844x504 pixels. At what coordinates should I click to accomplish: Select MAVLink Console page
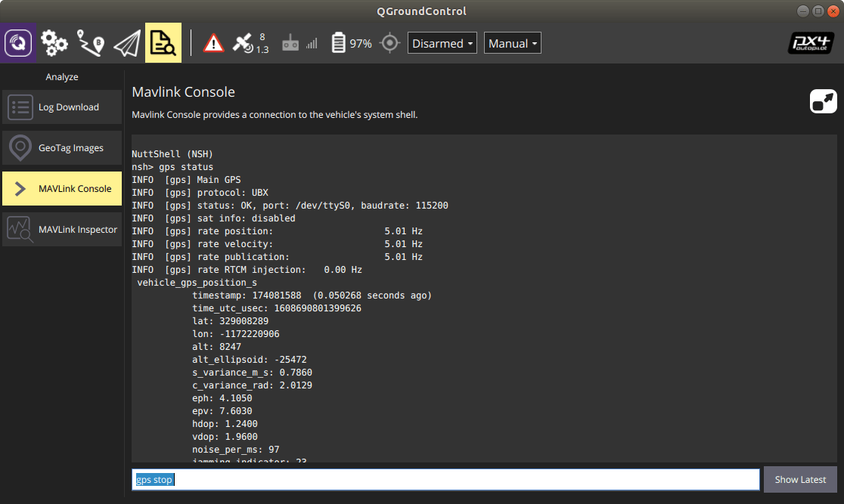coord(62,189)
